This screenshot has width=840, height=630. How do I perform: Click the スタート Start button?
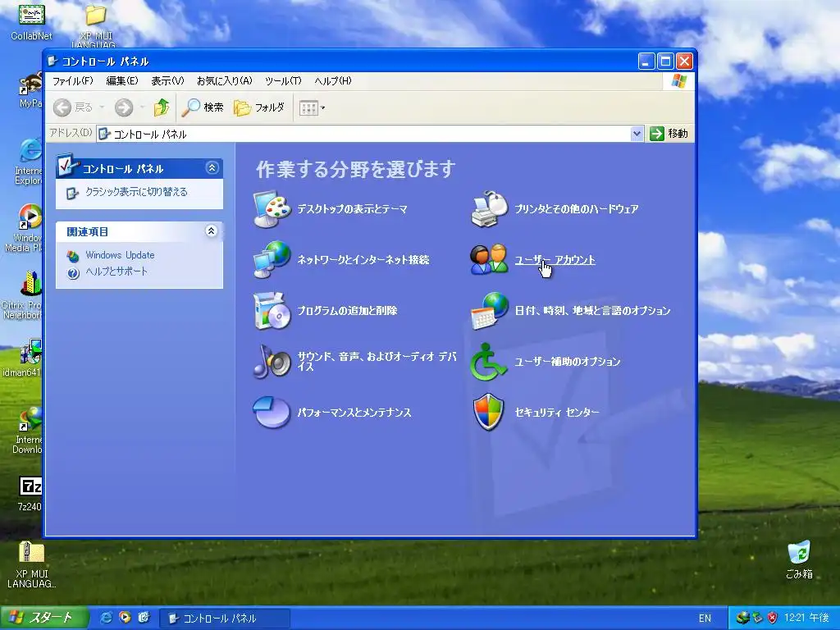point(44,619)
